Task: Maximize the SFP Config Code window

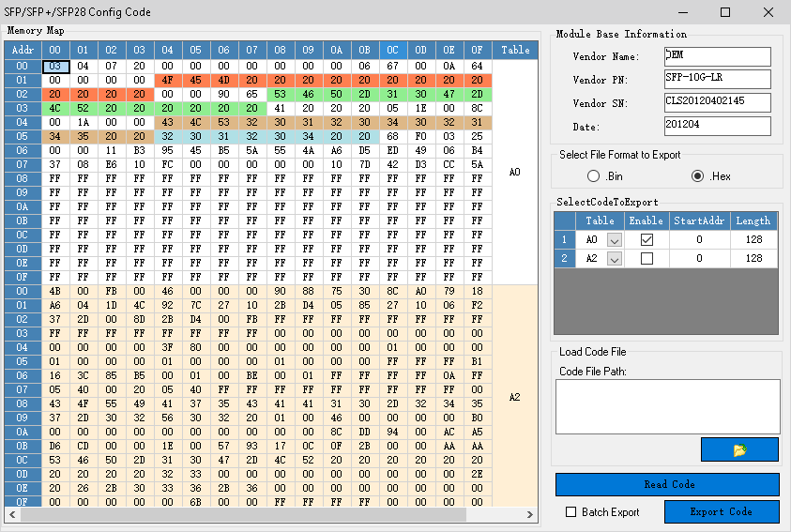Action: pyautogui.click(x=725, y=12)
